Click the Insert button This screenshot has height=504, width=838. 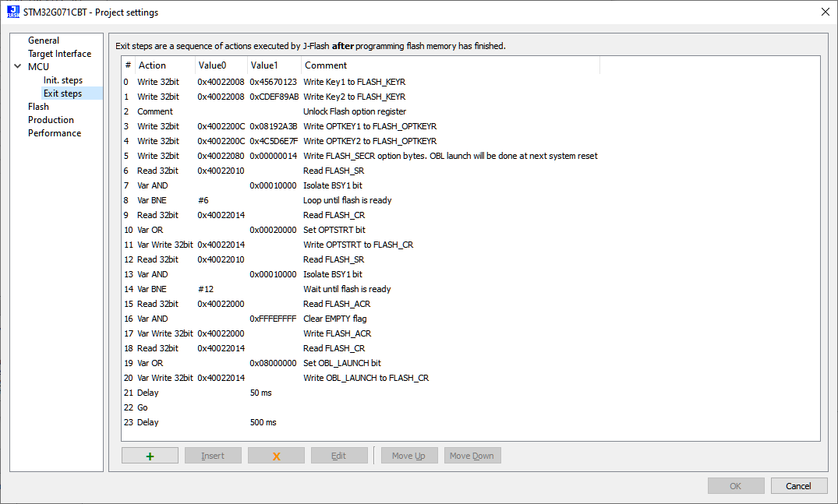[x=213, y=456]
